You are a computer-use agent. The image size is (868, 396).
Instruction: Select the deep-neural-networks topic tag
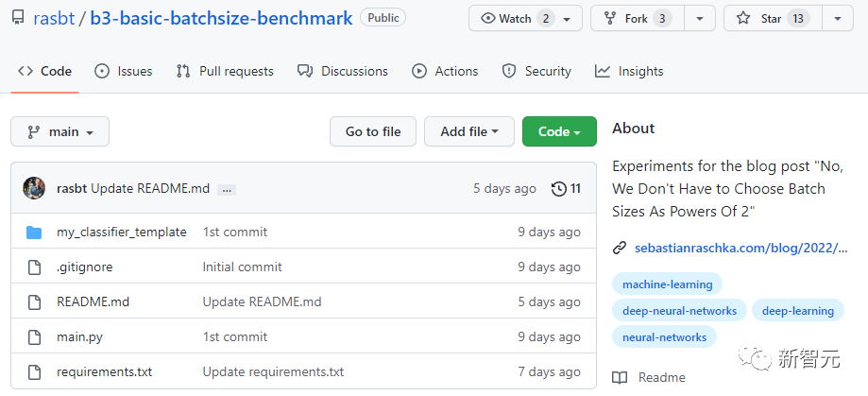679,310
